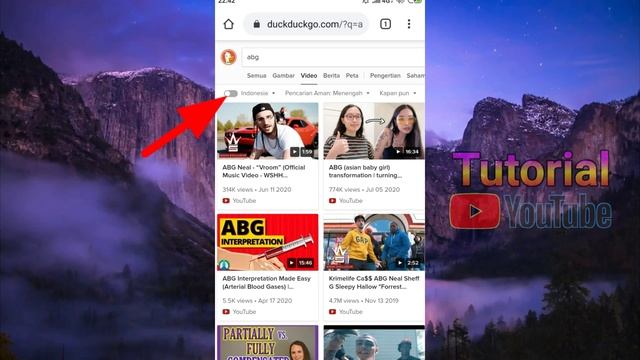The width and height of the screenshot is (640, 360).
Task: Click play badge on 1:59 Vroom video
Action: point(294,152)
